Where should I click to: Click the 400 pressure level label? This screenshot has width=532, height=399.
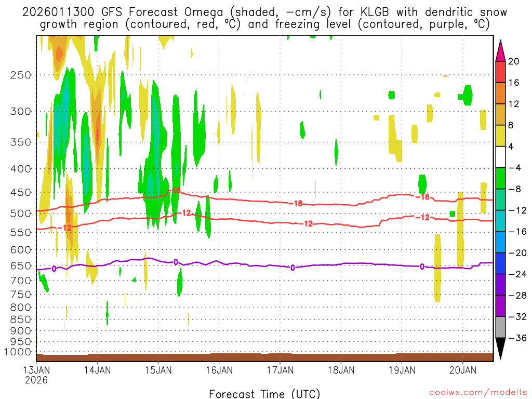pyautogui.click(x=21, y=169)
